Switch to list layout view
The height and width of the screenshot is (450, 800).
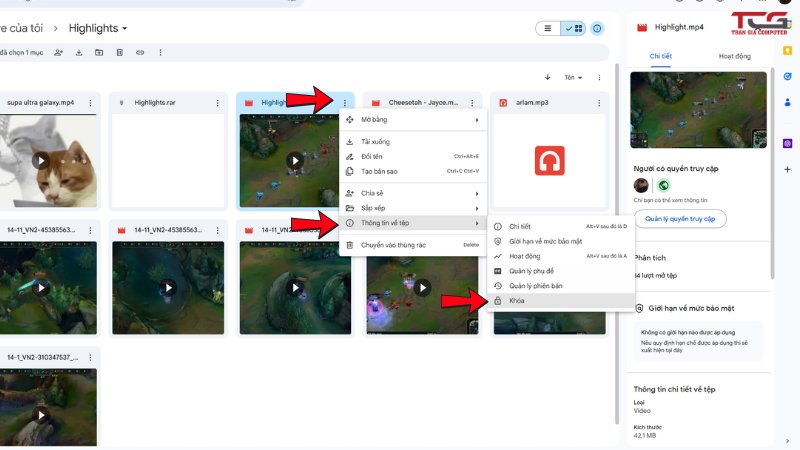(x=548, y=29)
